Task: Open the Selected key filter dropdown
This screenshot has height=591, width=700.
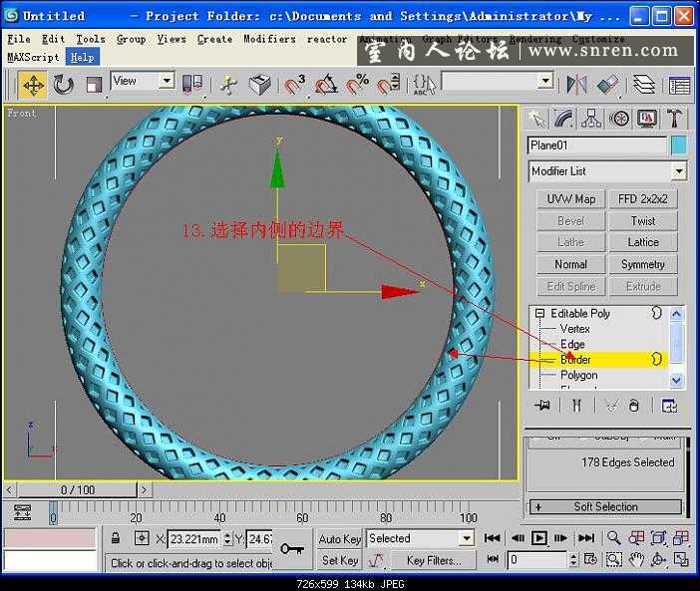Action: pos(467,538)
